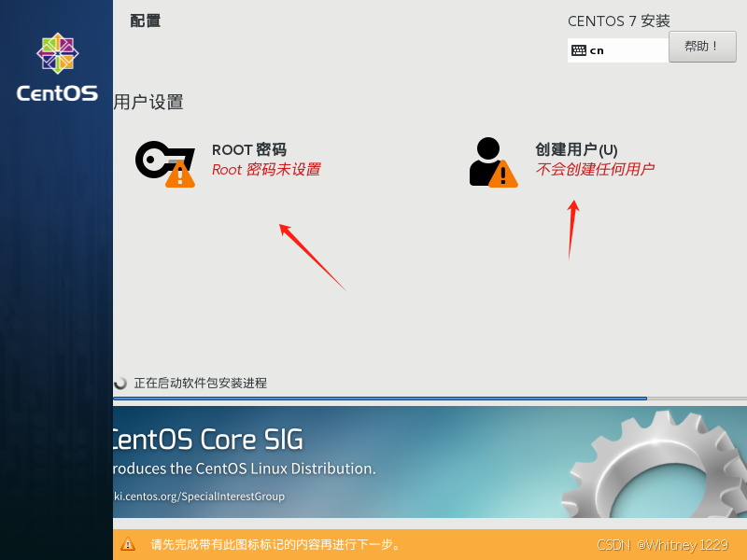Screen dimensions: 747x560
Task: Open the create user person icon
Action: click(x=493, y=162)
